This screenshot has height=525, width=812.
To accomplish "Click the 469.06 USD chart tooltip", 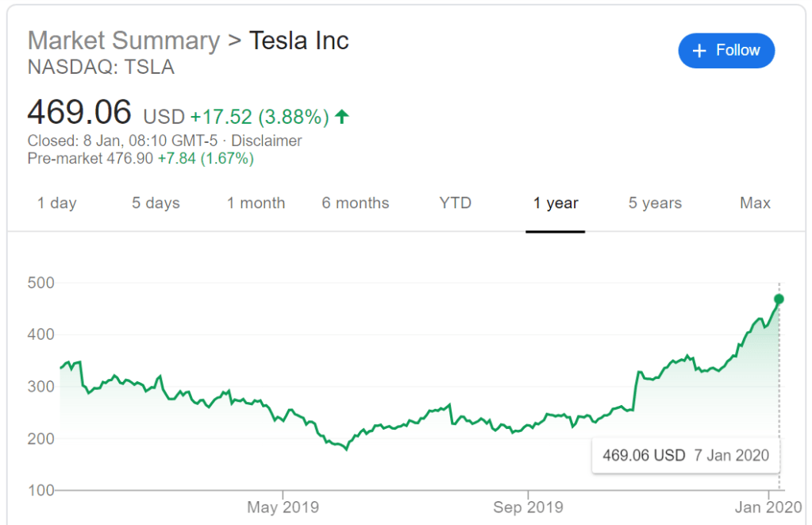I will click(686, 455).
